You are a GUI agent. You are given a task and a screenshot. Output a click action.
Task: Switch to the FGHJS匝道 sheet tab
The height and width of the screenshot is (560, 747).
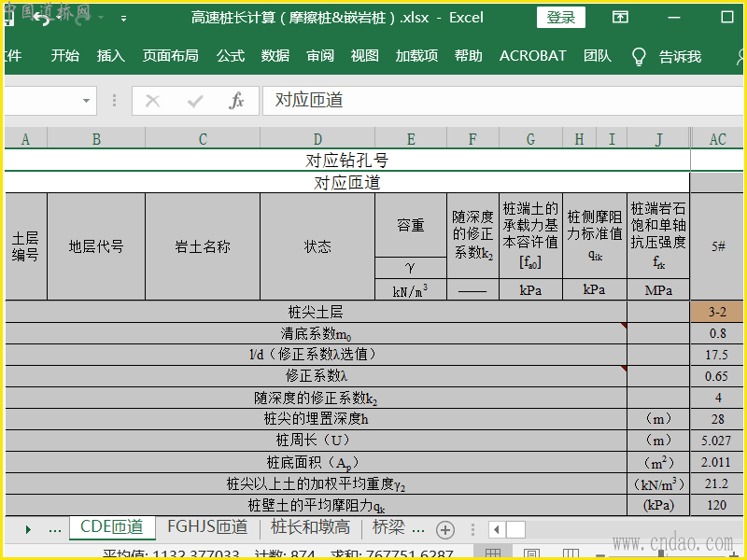[207, 527]
